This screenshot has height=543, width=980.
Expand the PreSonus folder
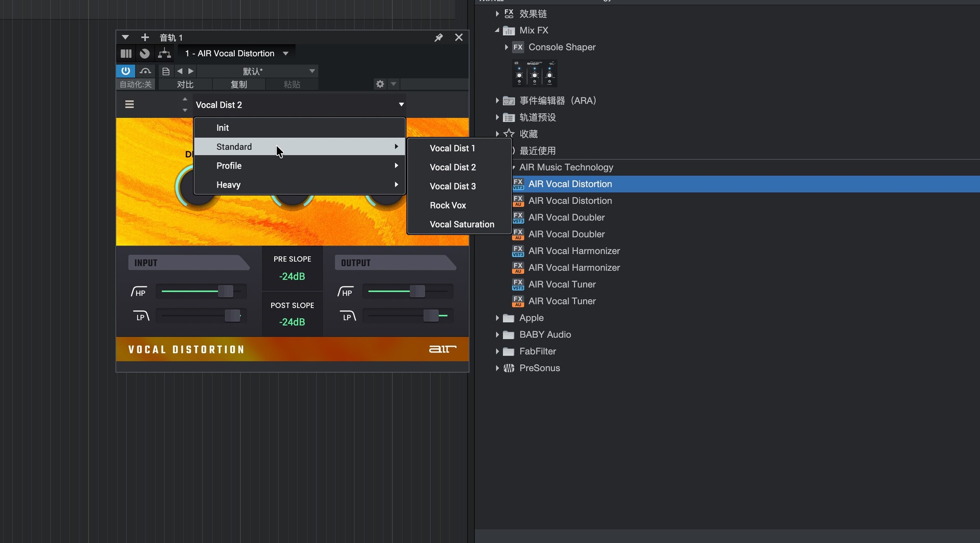point(497,368)
